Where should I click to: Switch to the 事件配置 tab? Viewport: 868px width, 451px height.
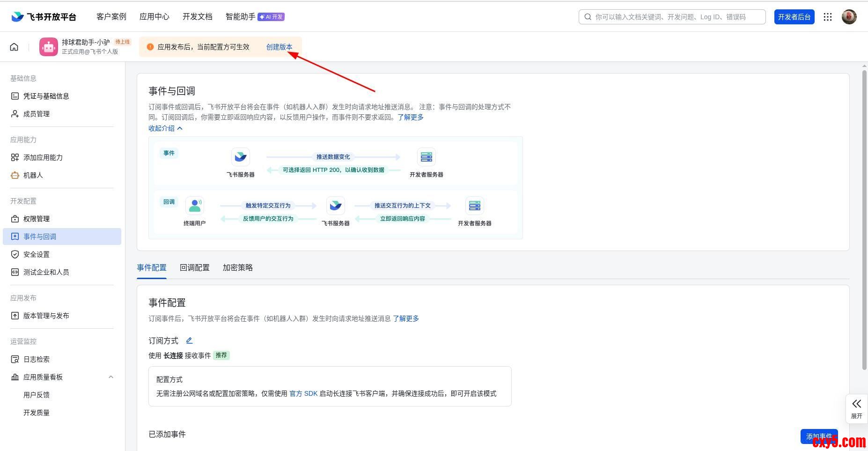tap(152, 267)
